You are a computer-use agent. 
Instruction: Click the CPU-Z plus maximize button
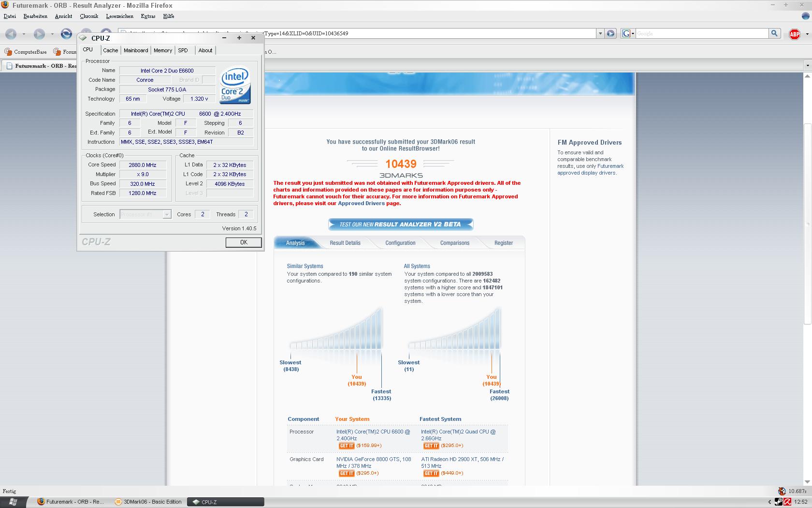pyautogui.click(x=239, y=38)
